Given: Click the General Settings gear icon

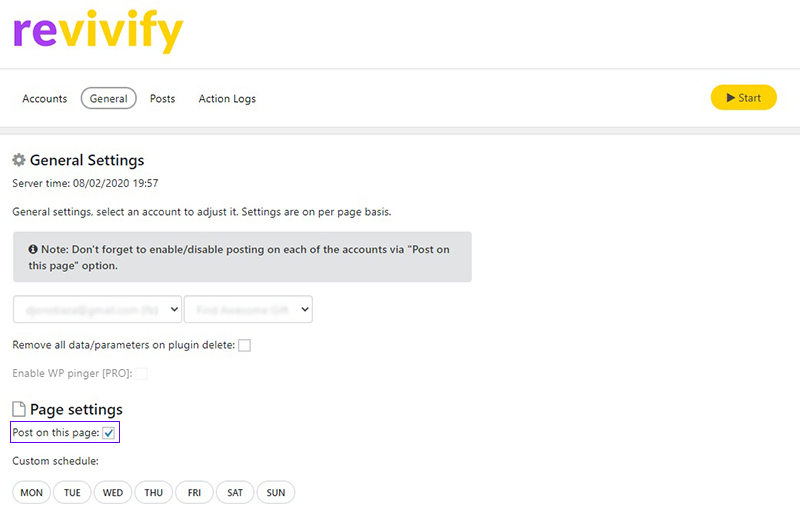Looking at the screenshot, I should click(x=19, y=160).
